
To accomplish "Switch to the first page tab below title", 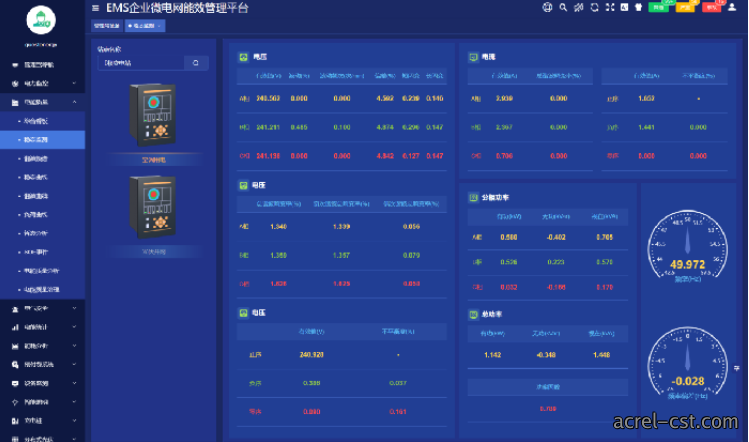I will 107,26.
